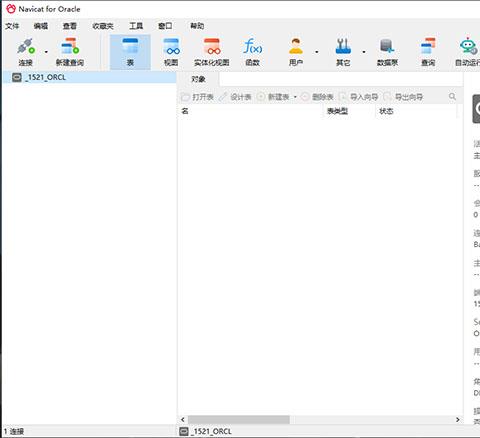Expand the 新建表 dropdown arrow

point(295,97)
